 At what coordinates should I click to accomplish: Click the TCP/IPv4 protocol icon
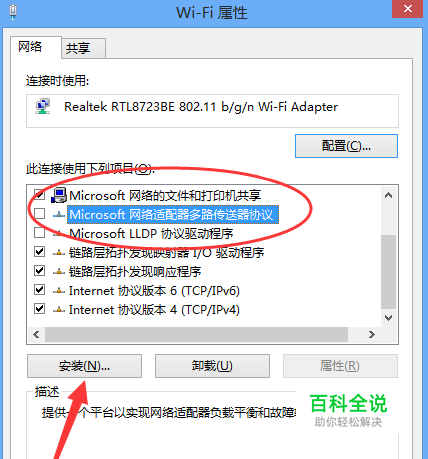[x=59, y=310]
